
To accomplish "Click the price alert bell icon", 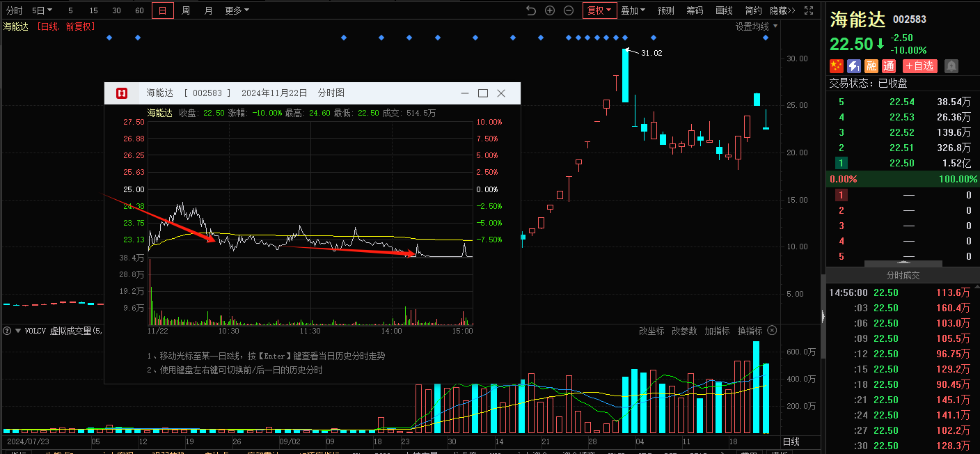I will (951, 66).
